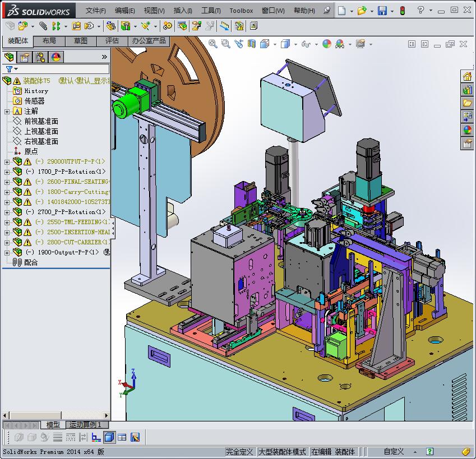The image size is (476, 459).
Task: Switch to the 办公室产品 tab
Action: (149, 41)
